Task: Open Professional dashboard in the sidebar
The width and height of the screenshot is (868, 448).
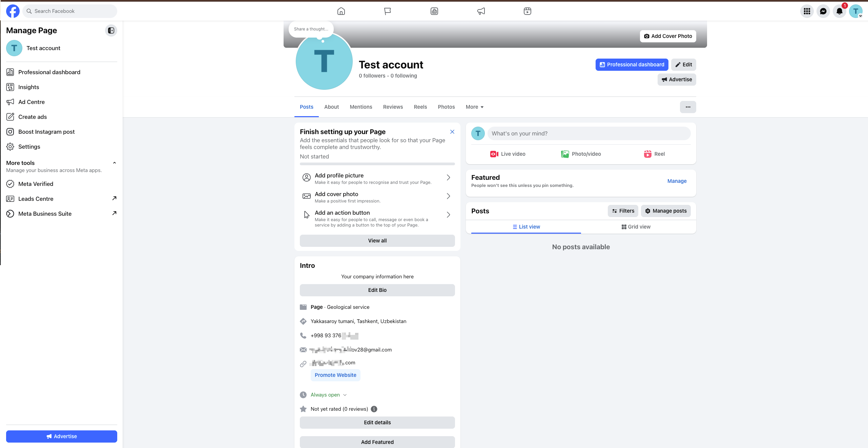Action: pyautogui.click(x=62, y=72)
